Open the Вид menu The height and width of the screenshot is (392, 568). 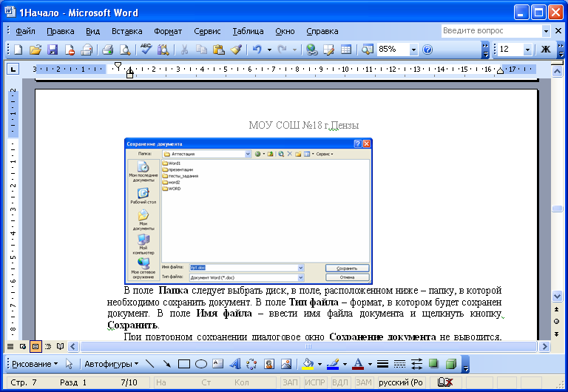coord(92,31)
